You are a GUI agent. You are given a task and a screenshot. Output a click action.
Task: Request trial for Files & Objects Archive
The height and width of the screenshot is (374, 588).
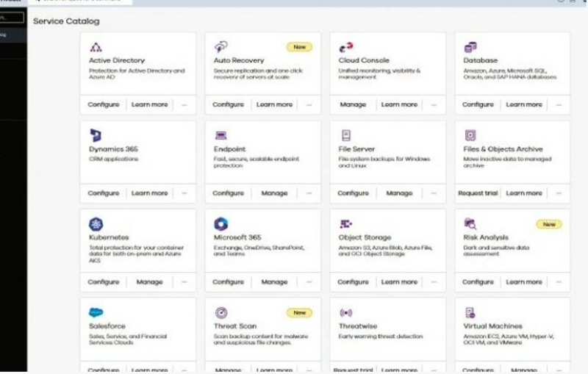[478, 193]
